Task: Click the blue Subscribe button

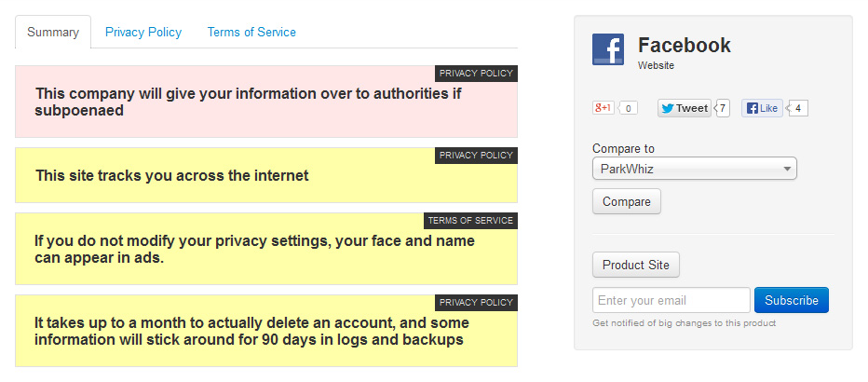Action: click(792, 300)
